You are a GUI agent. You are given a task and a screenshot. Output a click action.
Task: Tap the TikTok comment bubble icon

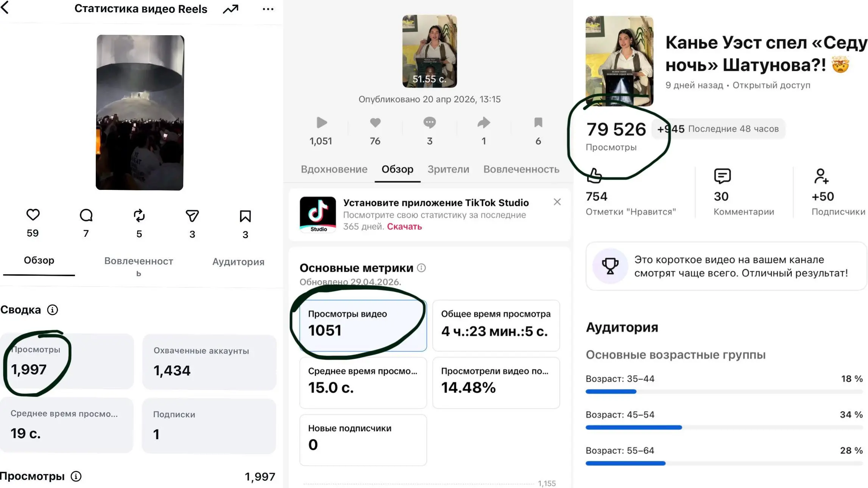430,123
